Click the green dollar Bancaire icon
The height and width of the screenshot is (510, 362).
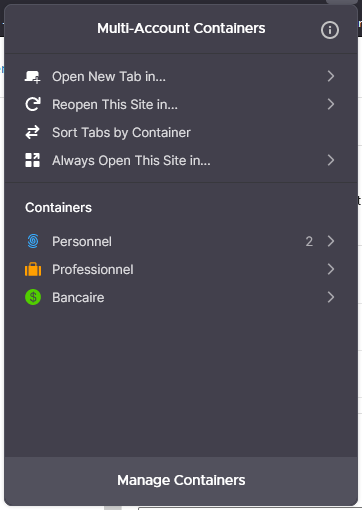pos(33,297)
